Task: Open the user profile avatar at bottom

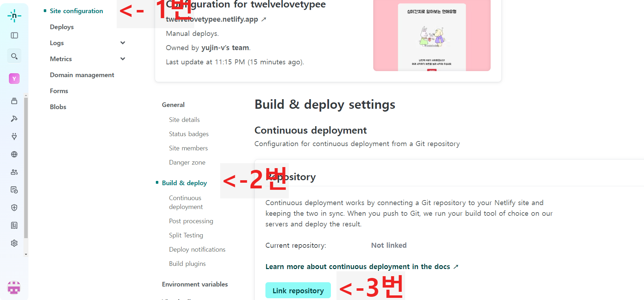Action: pyautogui.click(x=14, y=288)
